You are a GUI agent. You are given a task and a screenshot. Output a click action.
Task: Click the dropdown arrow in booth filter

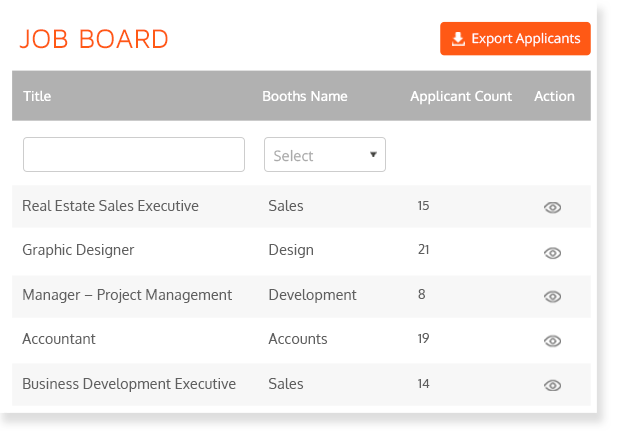click(x=373, y=155)
